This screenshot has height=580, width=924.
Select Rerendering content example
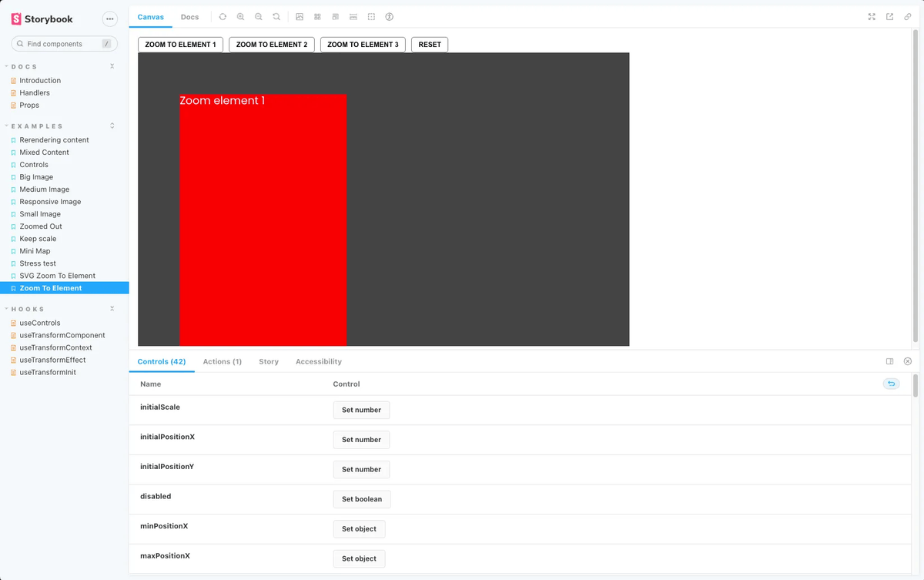point(54,140)
